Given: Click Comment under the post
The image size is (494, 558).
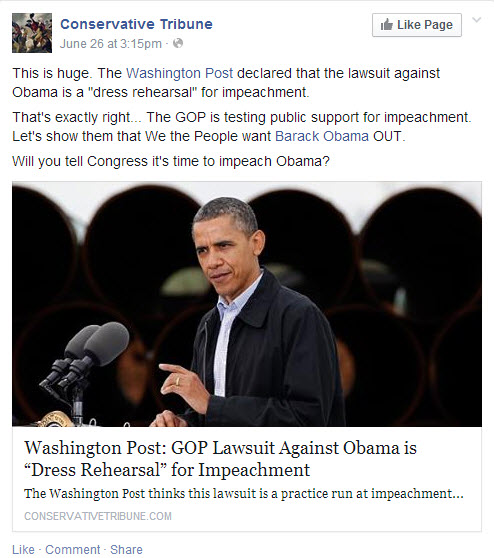Looking at the screenshot, I should tap(73, 549).
